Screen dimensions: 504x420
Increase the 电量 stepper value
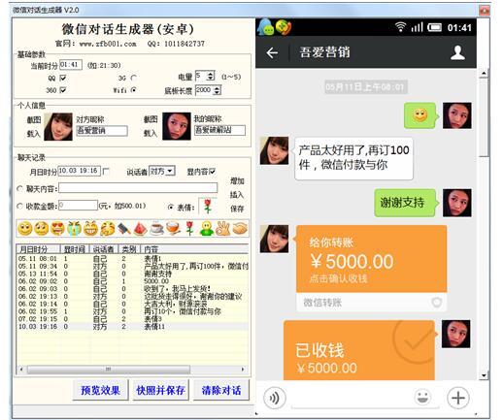click(x=211, y=74)
